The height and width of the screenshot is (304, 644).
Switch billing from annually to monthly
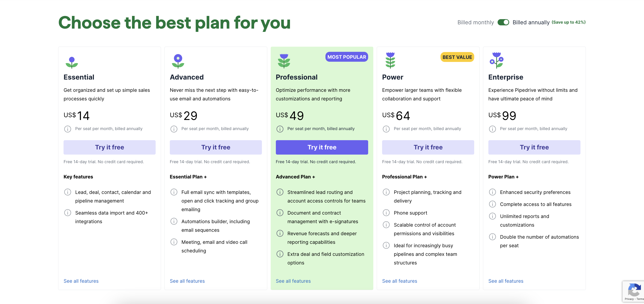point(504,22)
